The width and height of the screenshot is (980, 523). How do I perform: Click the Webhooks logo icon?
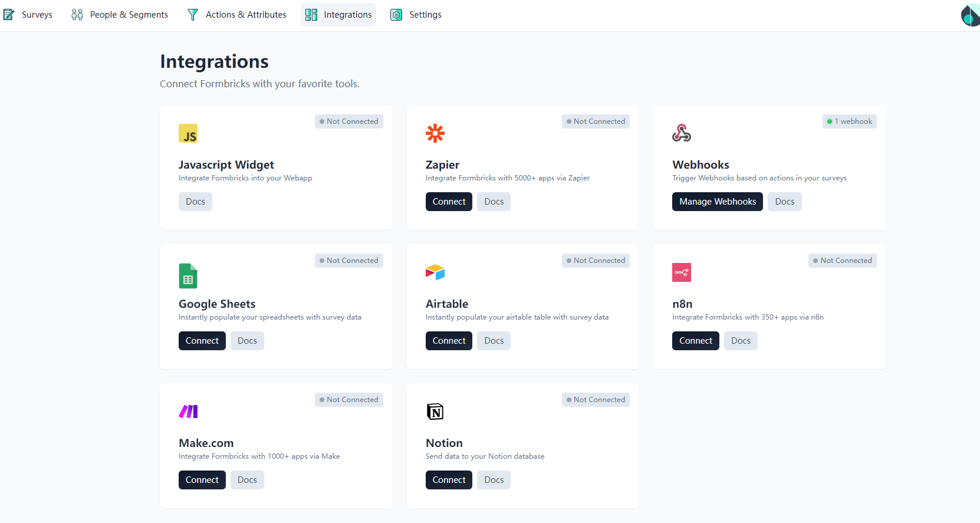tap(682, 133)
